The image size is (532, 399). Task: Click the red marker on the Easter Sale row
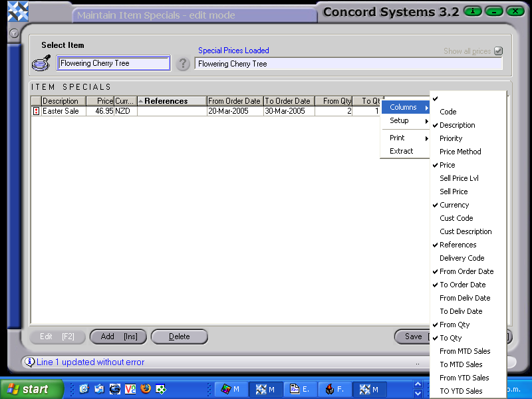[36, 111]
